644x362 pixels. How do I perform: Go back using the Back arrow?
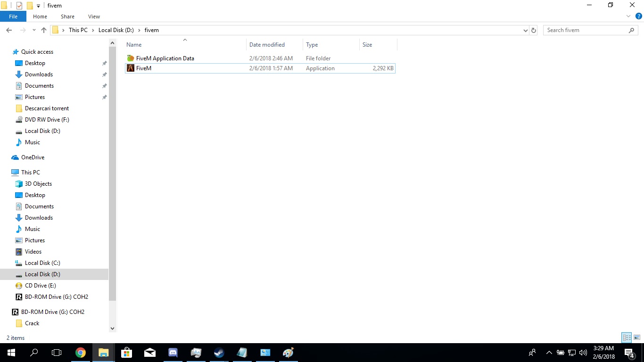(x=9, y=30)
